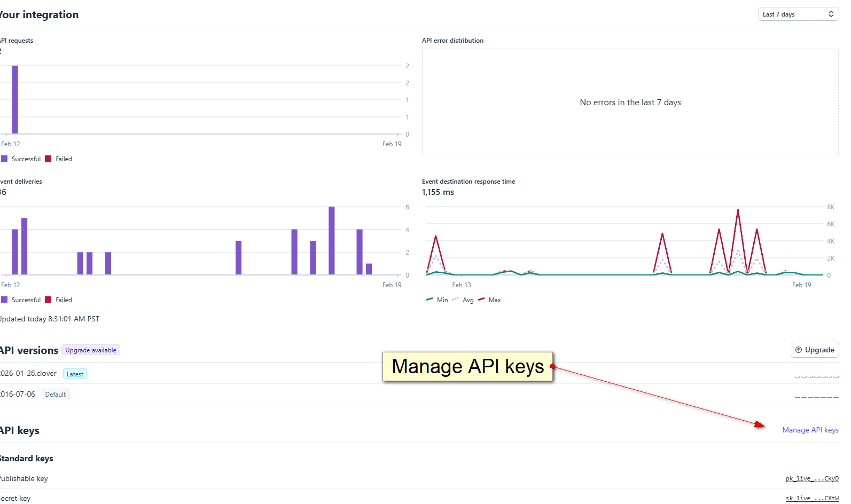Toggle the Failed swatch in event deliveries legend
Image resolution: width=851 pixels, height=504 pixels.
pos(49,300)
